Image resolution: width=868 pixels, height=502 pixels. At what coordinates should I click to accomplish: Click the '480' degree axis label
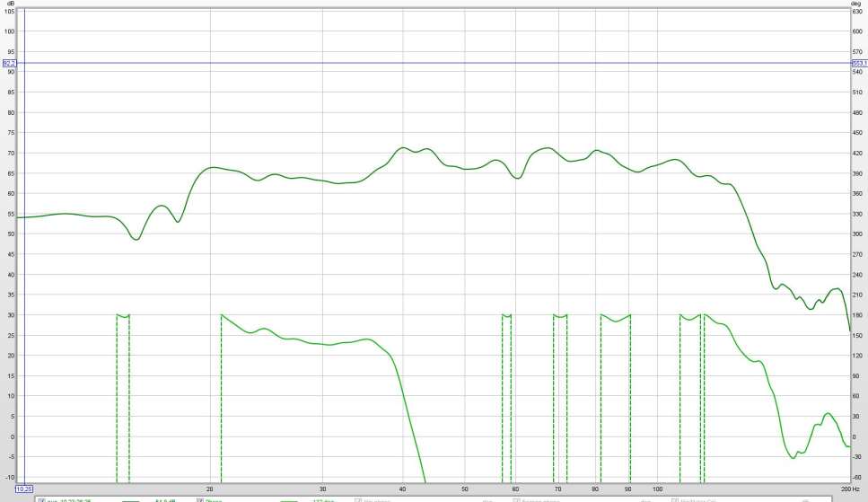pyautogui.click(x=857, y=112)
